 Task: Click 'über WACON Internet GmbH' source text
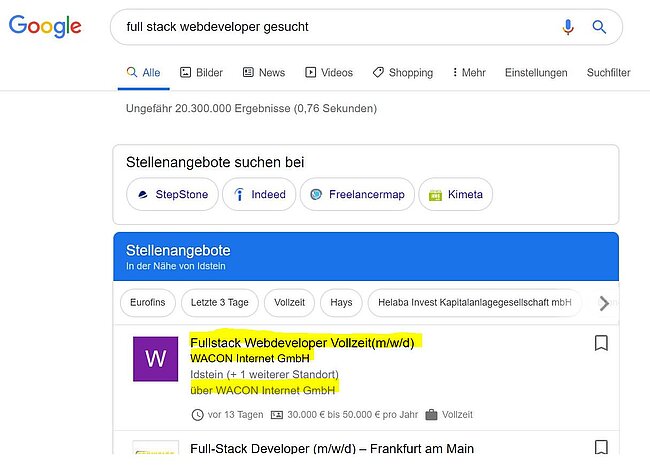(262, 390)
